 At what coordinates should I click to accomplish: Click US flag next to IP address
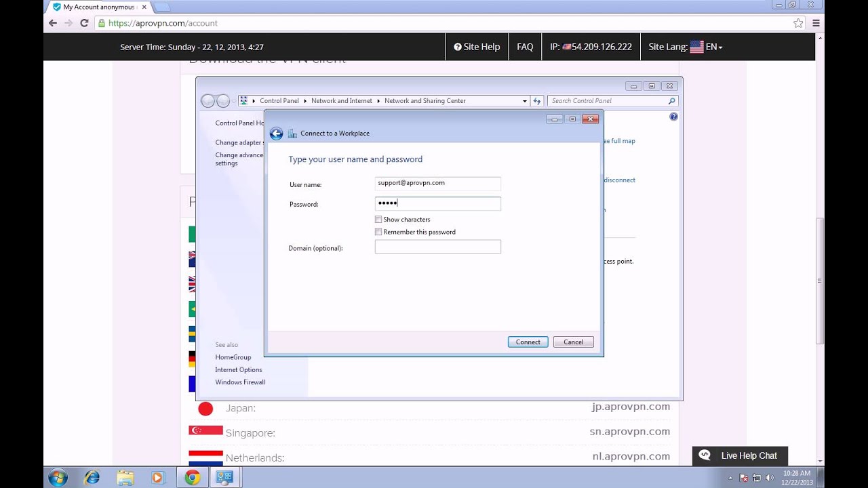567,47
